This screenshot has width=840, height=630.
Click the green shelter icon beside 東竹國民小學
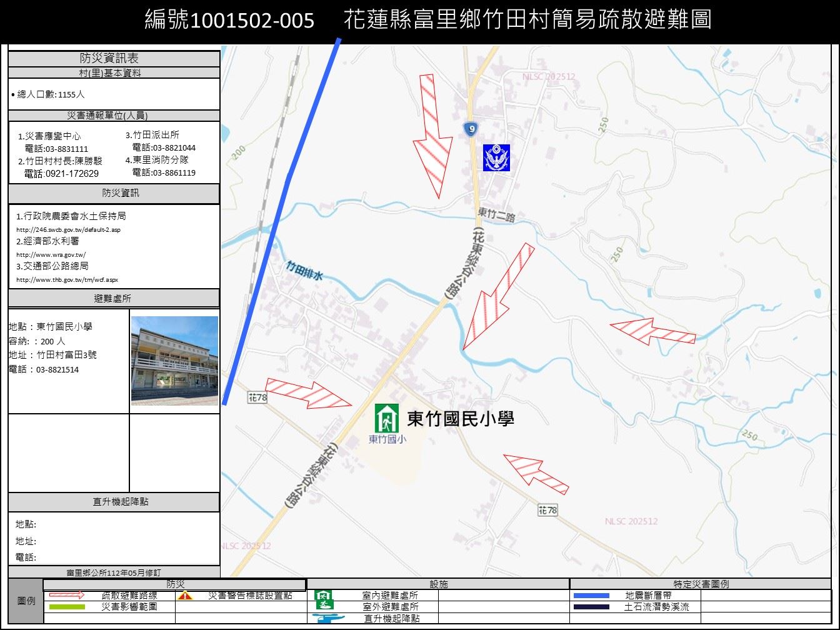(x=386, y=418)
